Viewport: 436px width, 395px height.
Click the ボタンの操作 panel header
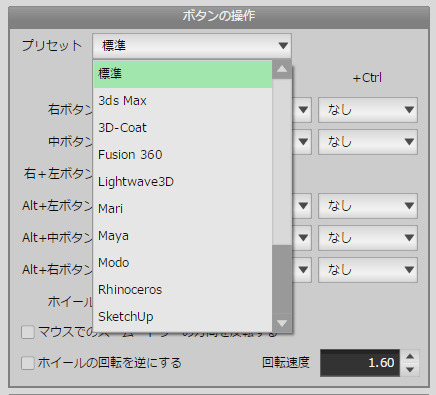pos(219,16)
